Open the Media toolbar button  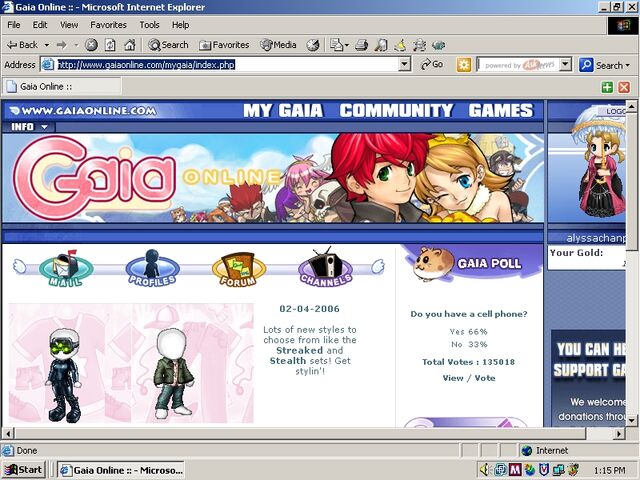pyautogui.click(x=278, y=45)
